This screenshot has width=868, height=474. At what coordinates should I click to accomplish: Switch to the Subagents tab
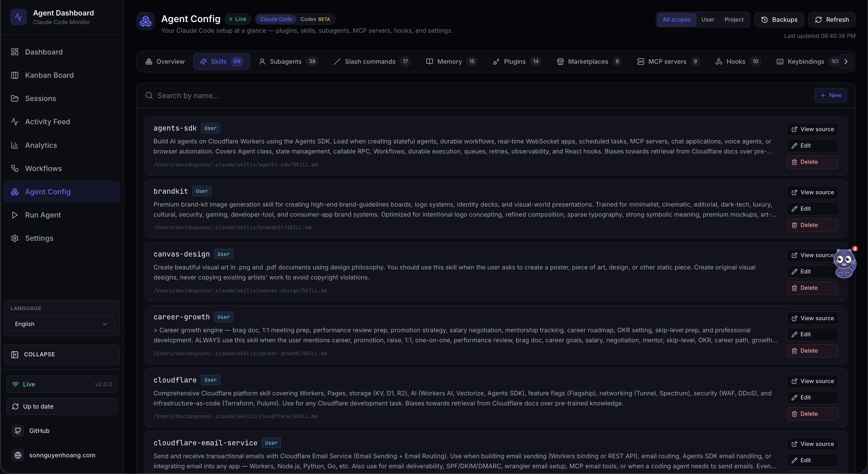(x=288, y=61)
